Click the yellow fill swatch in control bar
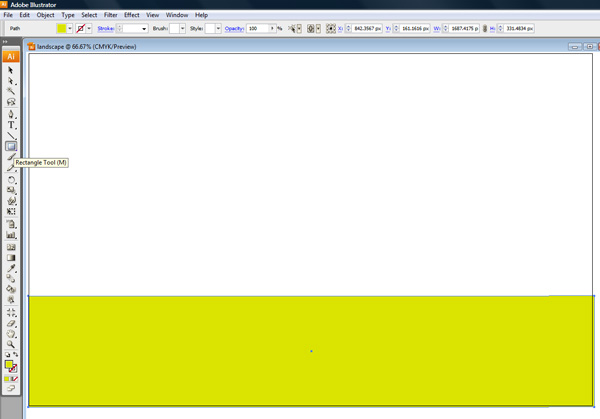Image resolution: width=600 pixels, height=419 pixels. [x=62, y=28]
